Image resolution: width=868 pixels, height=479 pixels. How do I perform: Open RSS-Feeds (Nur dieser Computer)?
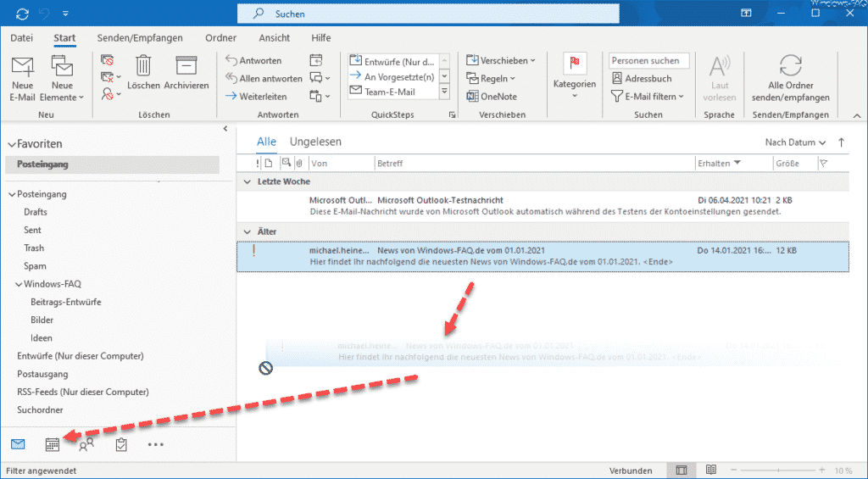pyautogui.click(x=83, y=392)
